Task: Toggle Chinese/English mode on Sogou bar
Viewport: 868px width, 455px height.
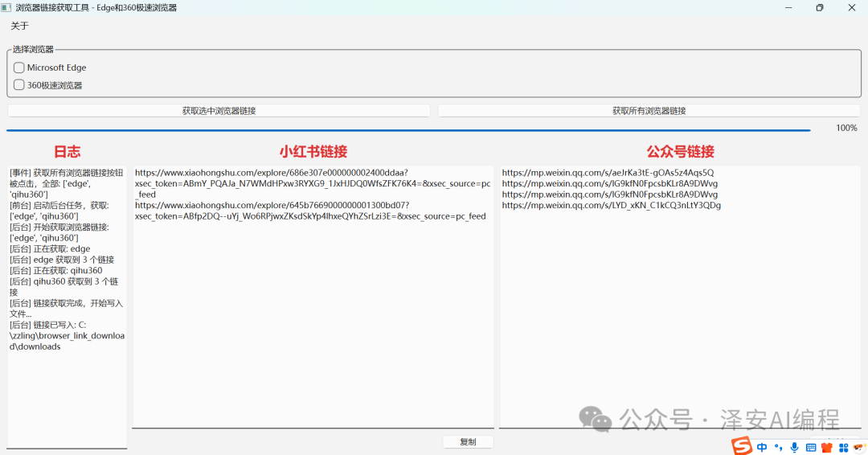Action: point(762,447)
